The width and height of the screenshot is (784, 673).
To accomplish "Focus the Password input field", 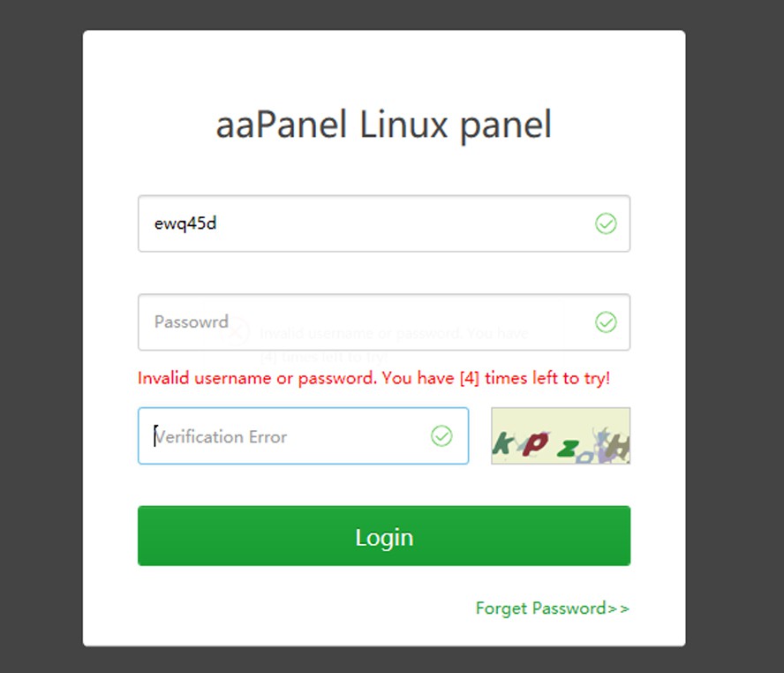I will (x=362, y=322).
